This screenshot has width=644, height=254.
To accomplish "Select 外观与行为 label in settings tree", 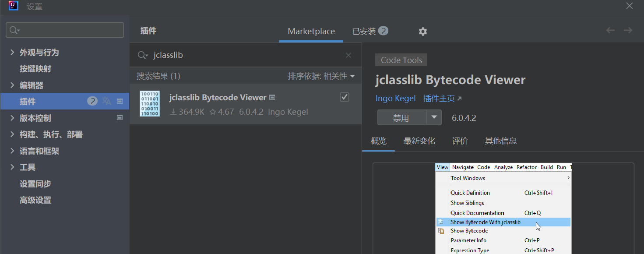I will pyautogui.click(x=39, y=53).
